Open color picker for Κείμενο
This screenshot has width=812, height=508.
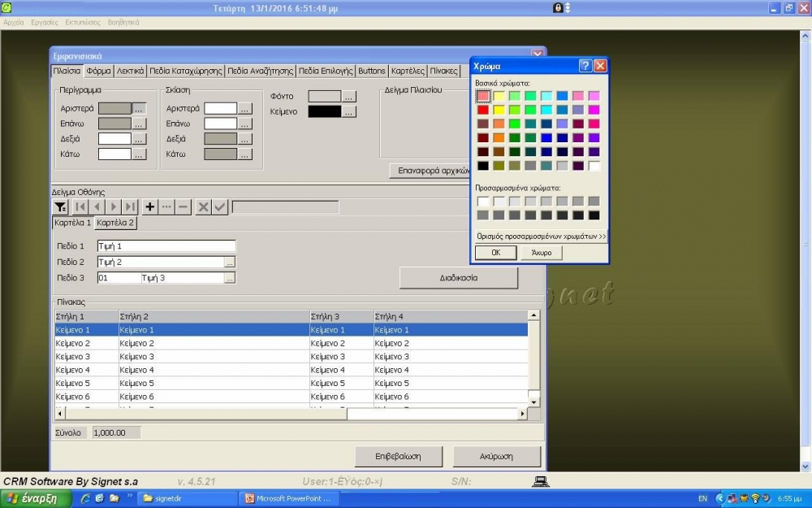[349, 111]
